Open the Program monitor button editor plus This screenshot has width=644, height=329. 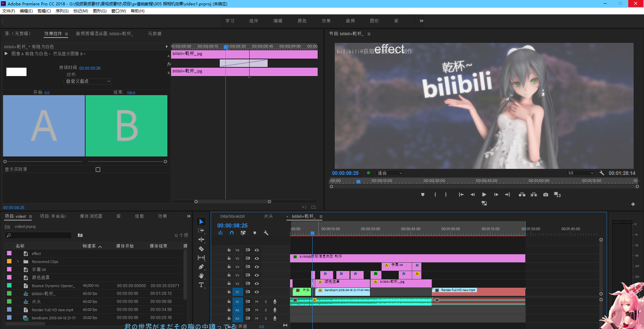[x=633, y=204]
